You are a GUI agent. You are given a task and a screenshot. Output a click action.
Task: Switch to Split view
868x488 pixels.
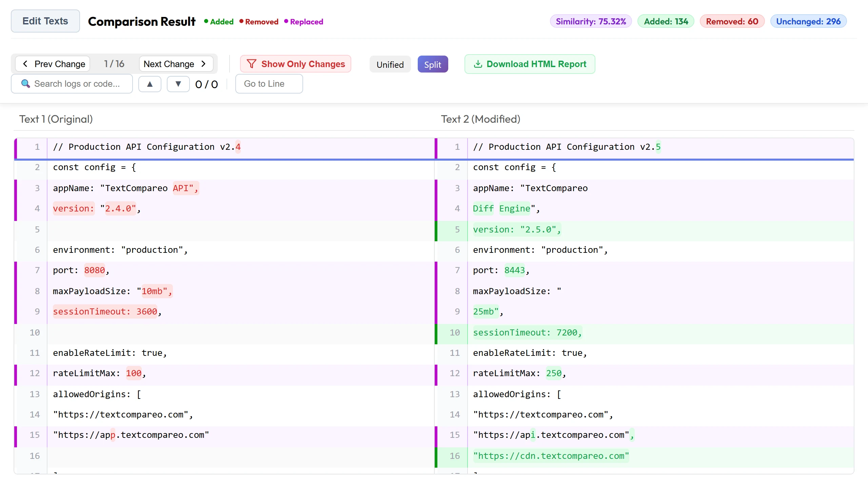pyautogui.click(x=433, y=64)
